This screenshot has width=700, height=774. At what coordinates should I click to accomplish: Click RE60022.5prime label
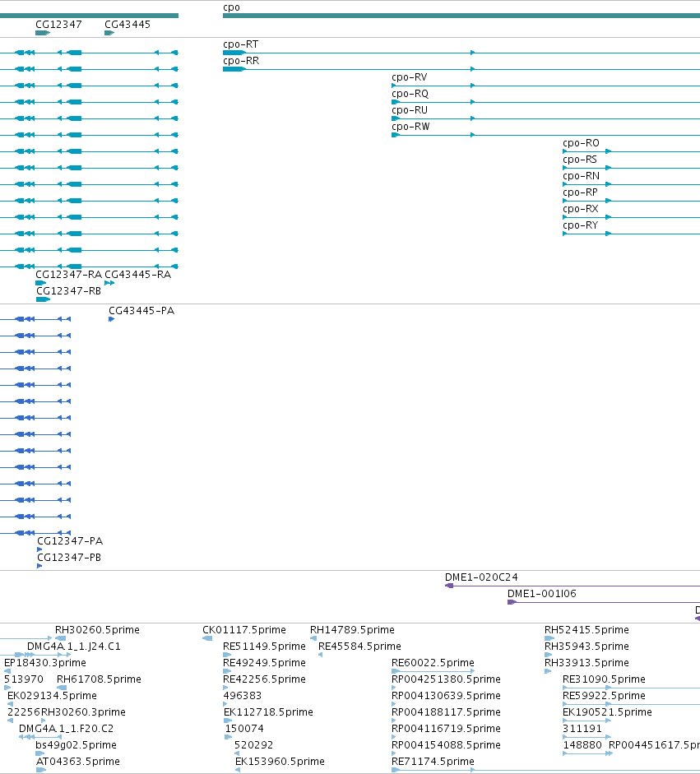tap(433, 663)
